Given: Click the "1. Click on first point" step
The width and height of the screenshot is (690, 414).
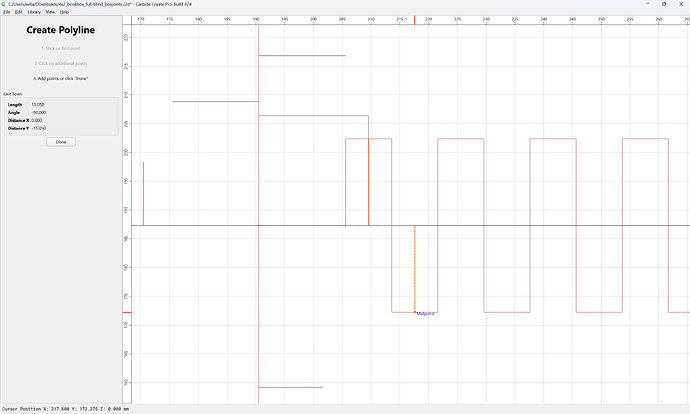Looking at the screenshot, I should click(x=61, y=48).
